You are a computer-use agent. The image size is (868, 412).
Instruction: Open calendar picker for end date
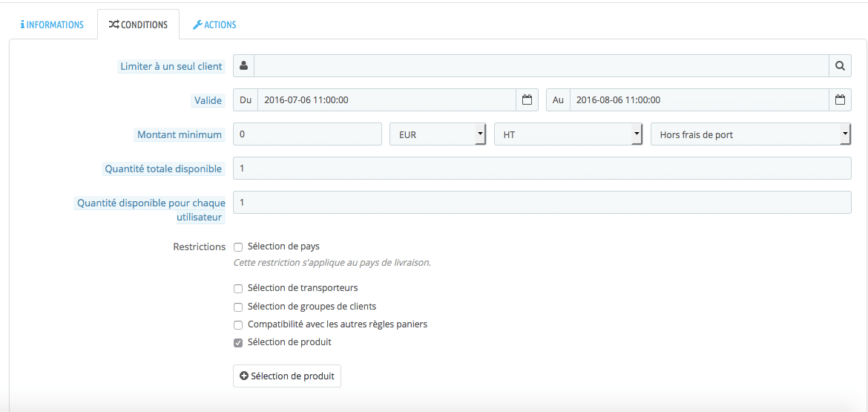(x=840, y=100)
